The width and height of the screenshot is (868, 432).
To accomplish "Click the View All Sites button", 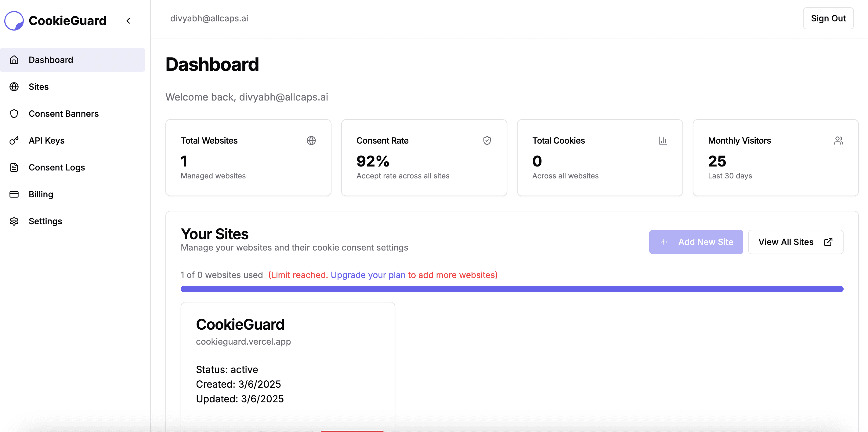I will pos(796,242).
